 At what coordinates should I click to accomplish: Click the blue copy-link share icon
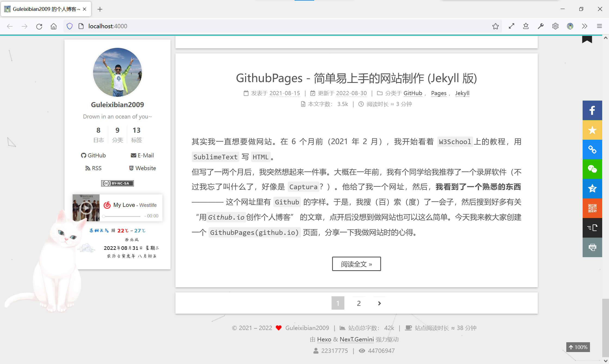(x=592, y=150)
